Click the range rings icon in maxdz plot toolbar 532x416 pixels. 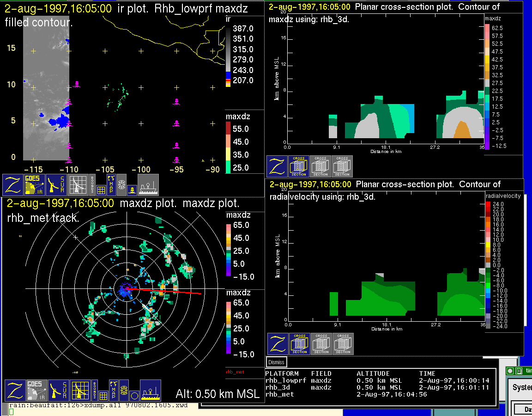124,391
